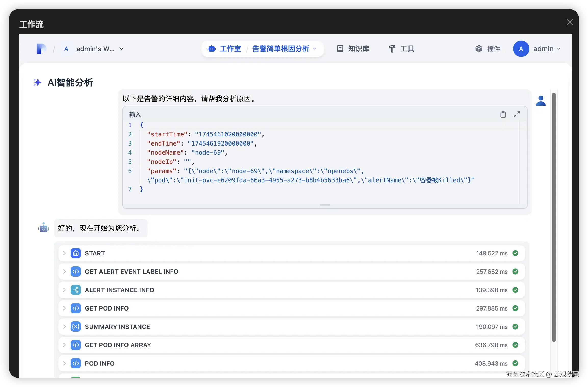Click the ALERT INSTANCE INFO branch icon

[76, 290]
